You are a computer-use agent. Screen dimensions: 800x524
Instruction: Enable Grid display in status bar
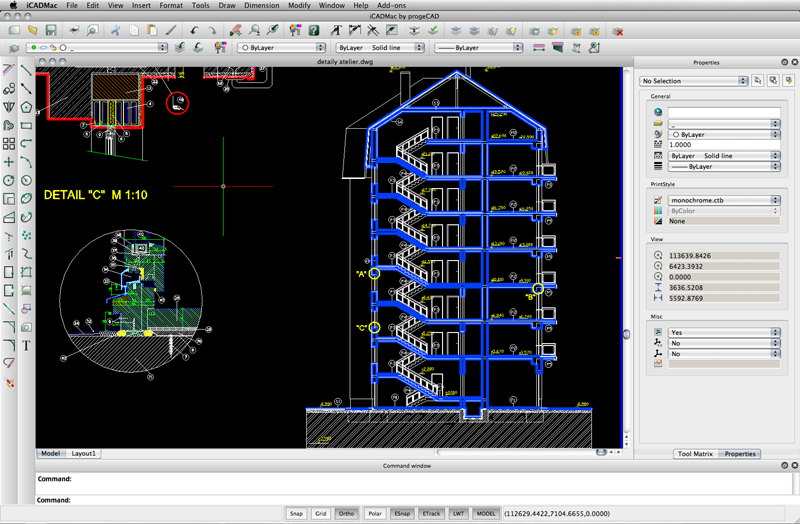pos(321,513)
